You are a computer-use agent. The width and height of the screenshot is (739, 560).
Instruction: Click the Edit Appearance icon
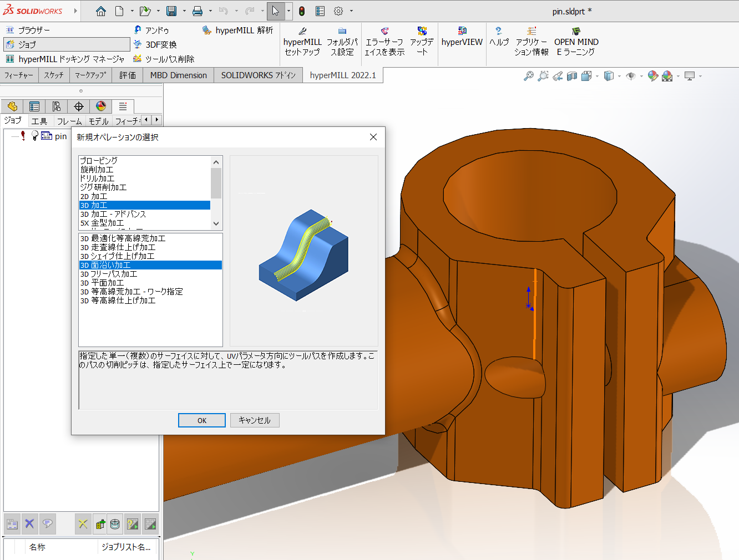(x=653, y=76)
